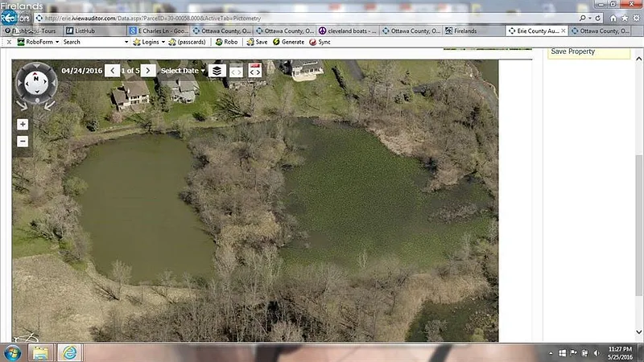Image resolution: width=644 pixels, height=362 pixels.
Task: Click the red-topped dual image compare icon
Action: point(255,71)
